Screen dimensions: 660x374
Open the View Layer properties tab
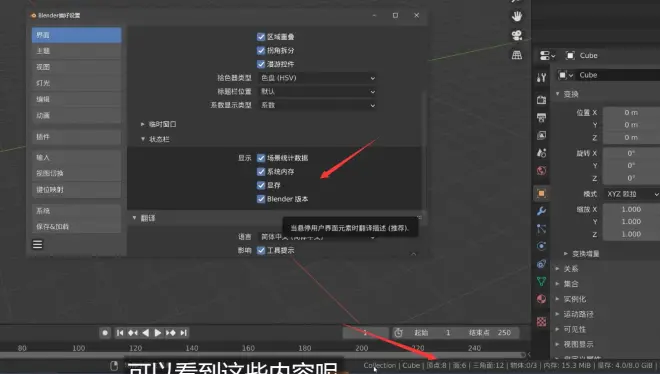541,135
